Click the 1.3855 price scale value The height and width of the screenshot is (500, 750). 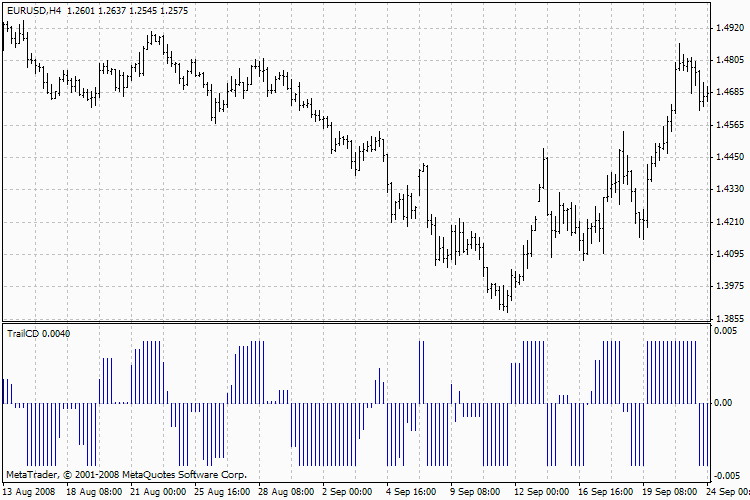click(x=731, y=319)
